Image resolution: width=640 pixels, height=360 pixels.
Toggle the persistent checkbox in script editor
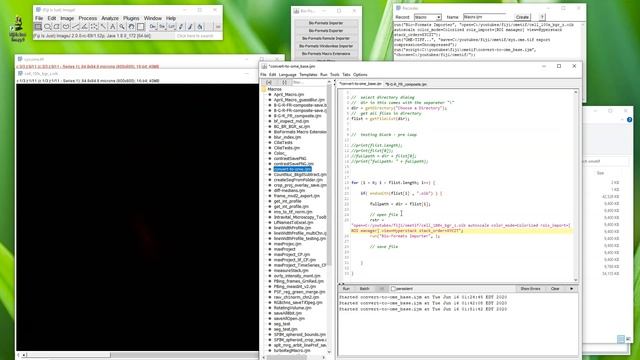[393, 289]
